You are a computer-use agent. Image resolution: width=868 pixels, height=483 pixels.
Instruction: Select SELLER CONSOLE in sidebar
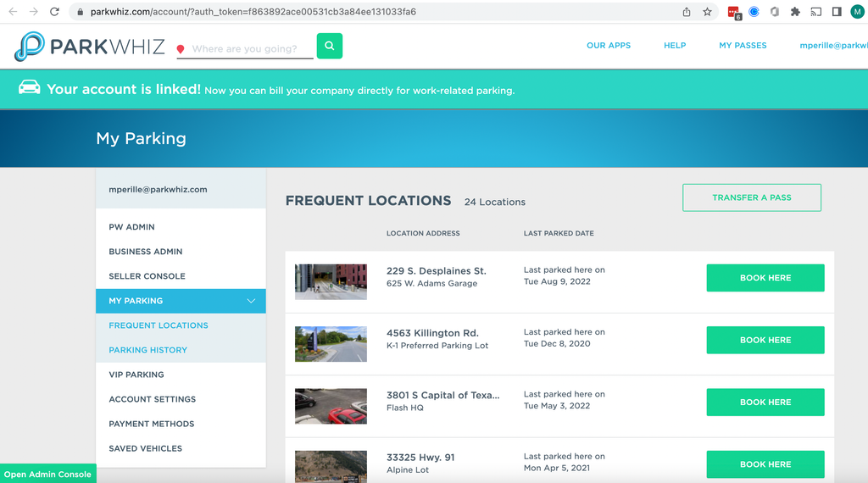point(181,276)
